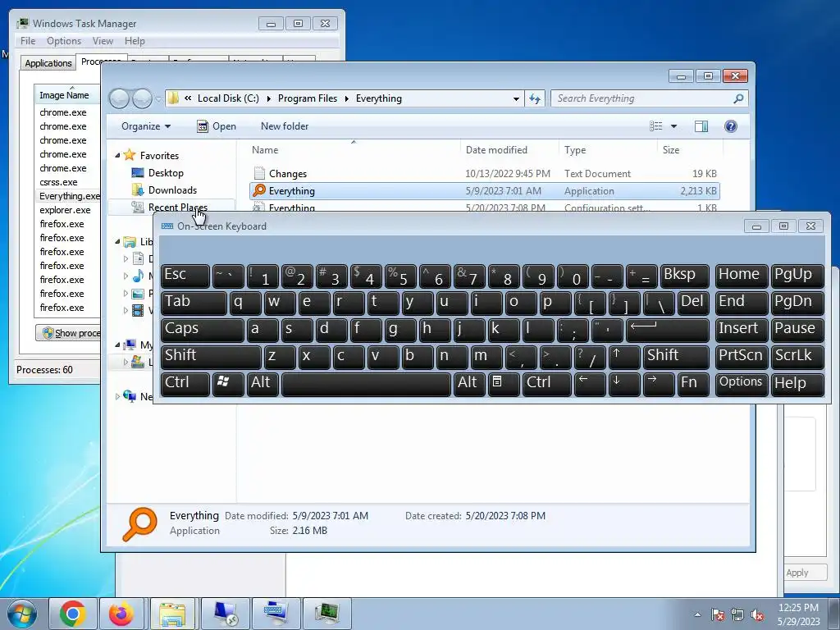The width and height of the screenshot is (840, 630).
Task: Open Task Manager Help menu
Action: click(x=135, y=41)
